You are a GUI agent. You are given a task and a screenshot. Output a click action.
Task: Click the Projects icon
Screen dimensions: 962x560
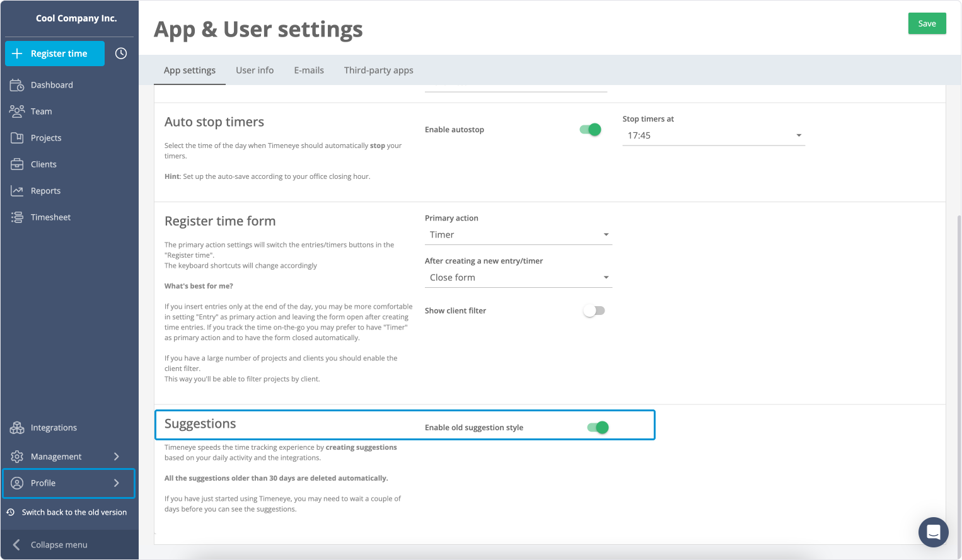[x=17, y=137]
